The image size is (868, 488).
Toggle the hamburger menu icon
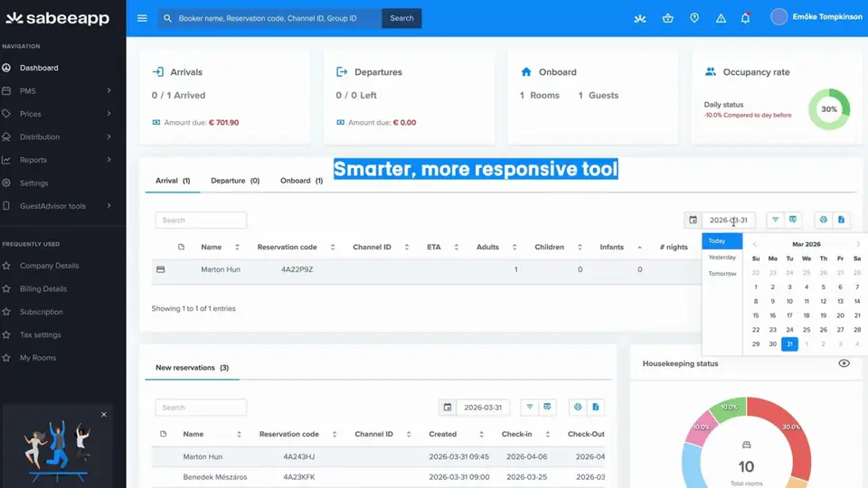tap(142, 18)
